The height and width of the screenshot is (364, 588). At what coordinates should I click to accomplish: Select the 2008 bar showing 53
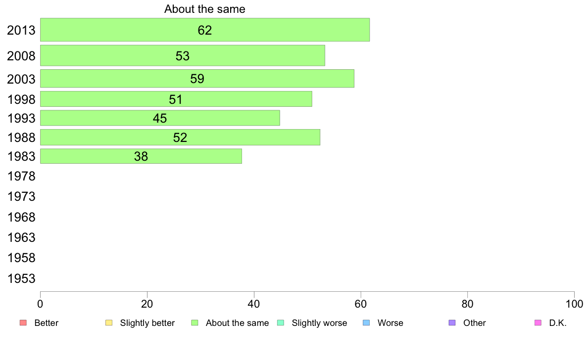tap(183, 55)
